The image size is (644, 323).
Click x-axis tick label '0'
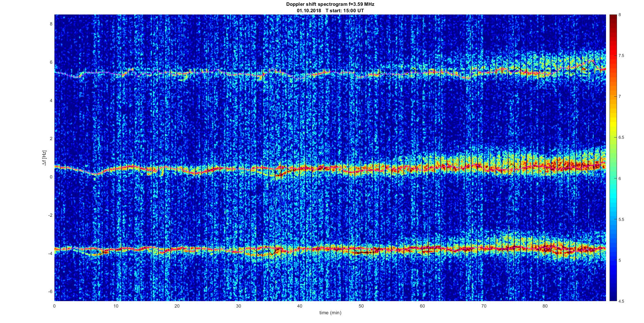point(54,306)
